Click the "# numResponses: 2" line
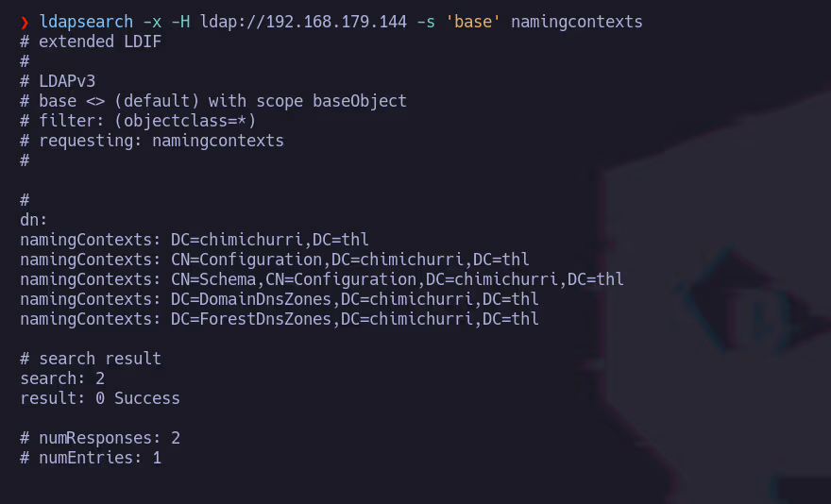Image resolution: width=831 pixels, height=504 pixels. pyautogui.click(x=100, y=438)
